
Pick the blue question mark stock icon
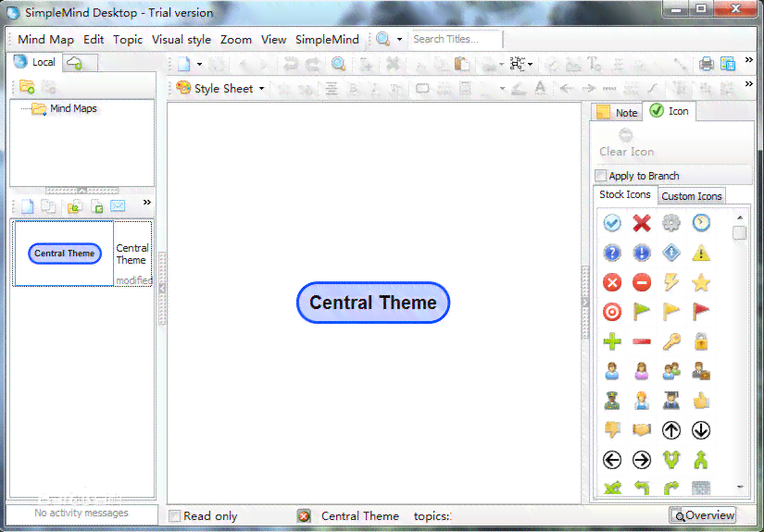coord(612,253)
